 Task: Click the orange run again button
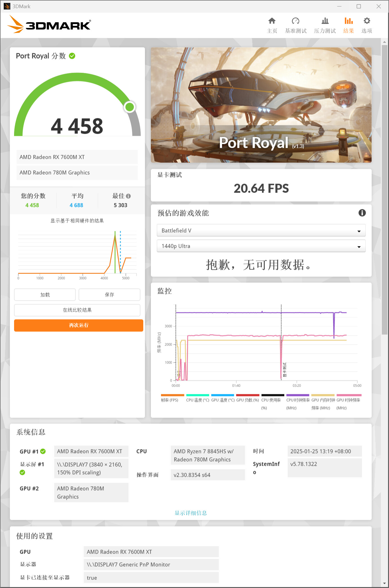tap(79, 325)
